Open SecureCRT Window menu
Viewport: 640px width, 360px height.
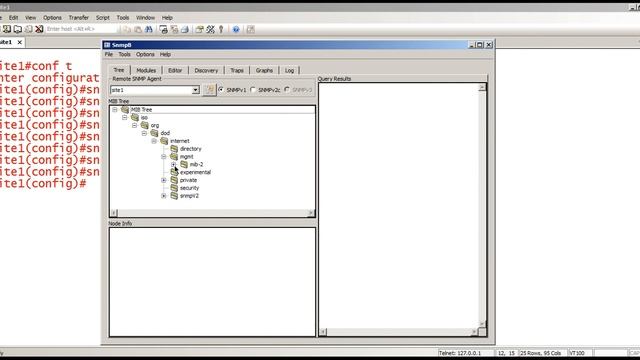tap(145, 18)
